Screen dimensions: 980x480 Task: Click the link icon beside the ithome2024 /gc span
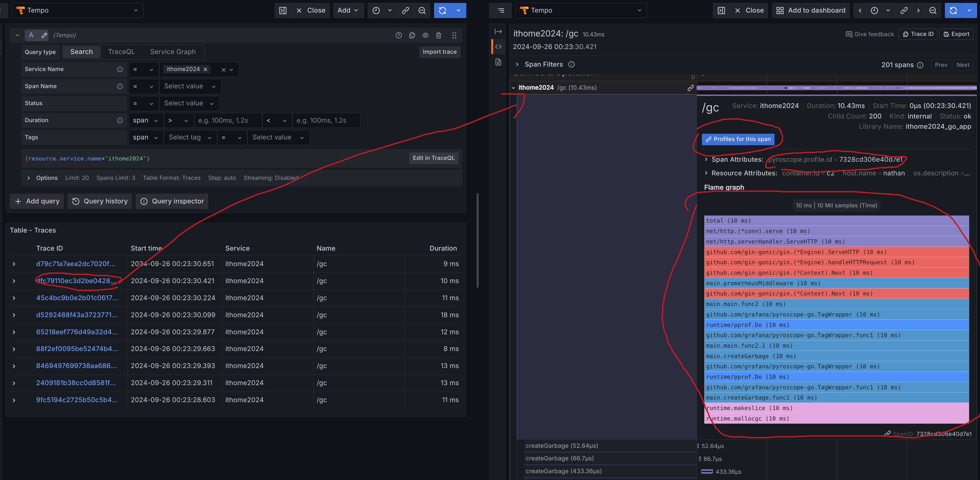coord(690,88)
